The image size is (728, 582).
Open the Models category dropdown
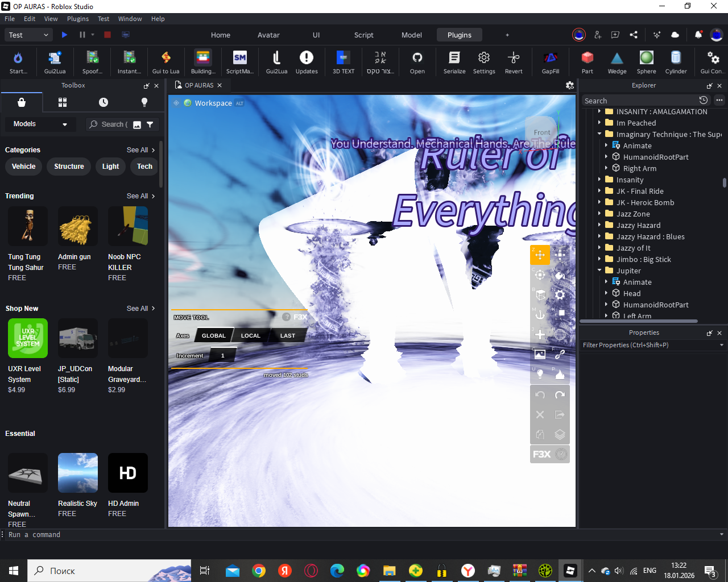coord(40,124)
